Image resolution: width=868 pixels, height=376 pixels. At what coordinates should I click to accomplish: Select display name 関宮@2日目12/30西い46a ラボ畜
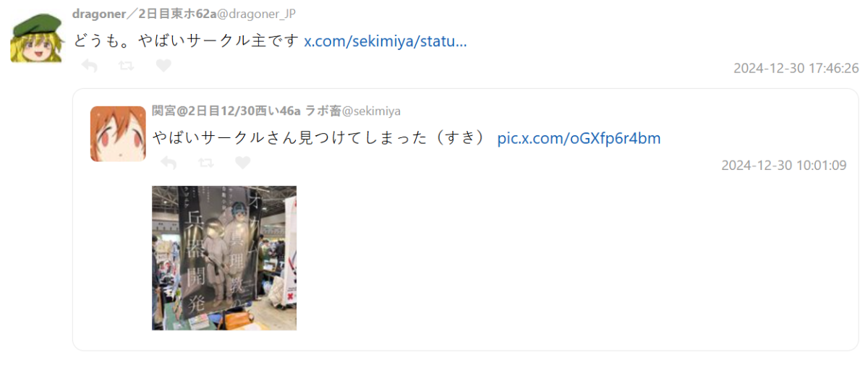(x=247, y=111)
